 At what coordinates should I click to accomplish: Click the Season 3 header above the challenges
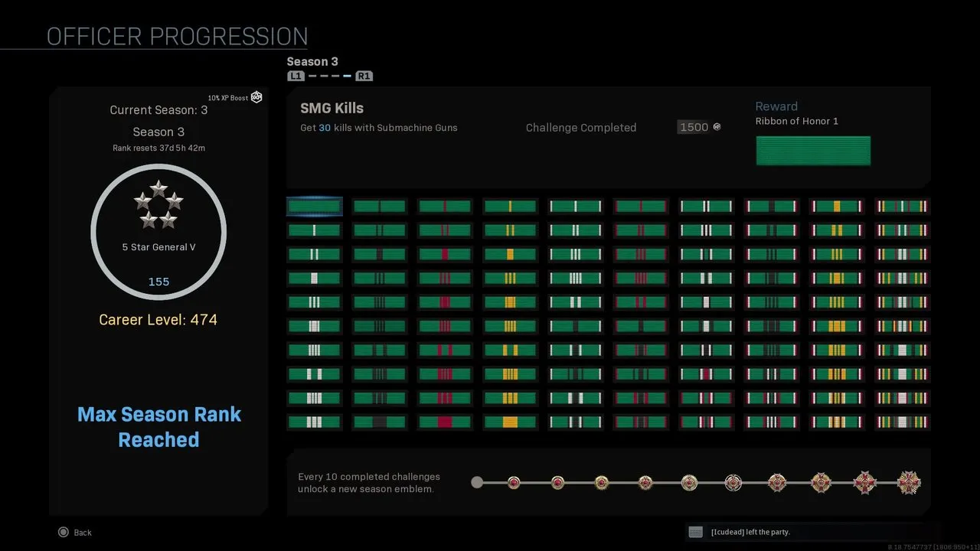tap(312, 61)
